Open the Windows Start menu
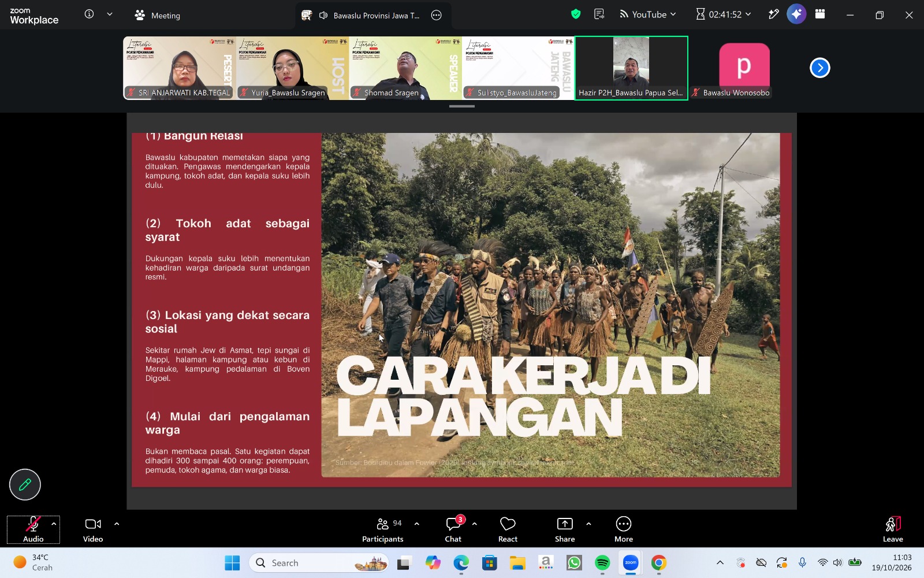The width and height of the screenshot is (924, 578). pos(232,563)
